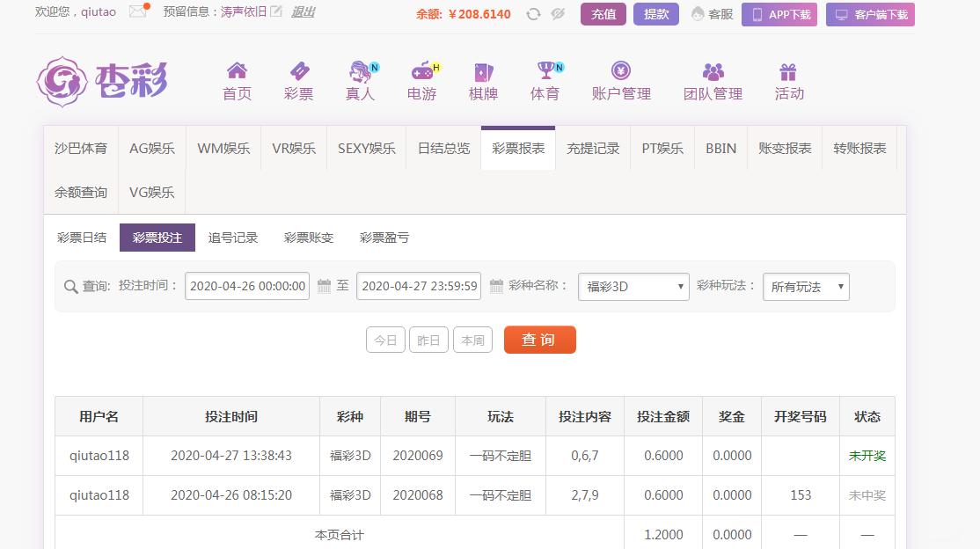980x549 pixels.
Task: Click the 本周 quick filter
Action: pyautogui.click(x=472, y=340)
